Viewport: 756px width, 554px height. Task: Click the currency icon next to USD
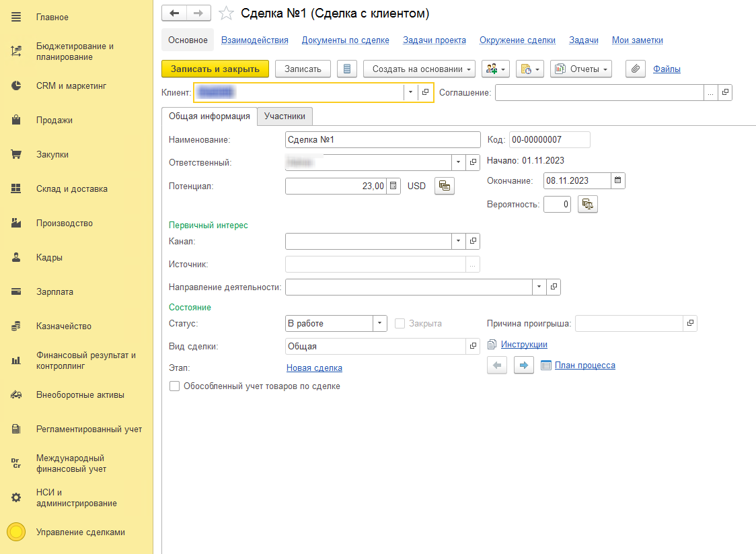pos(444,186)
